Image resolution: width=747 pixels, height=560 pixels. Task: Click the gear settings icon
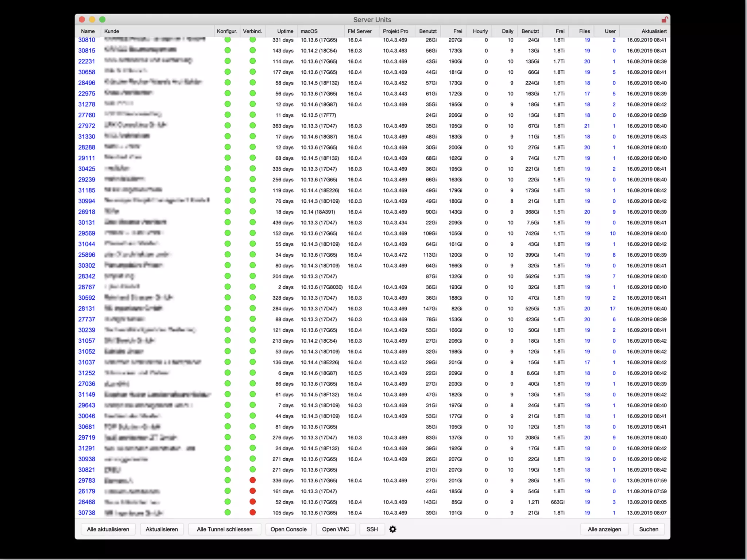[392, 529]
